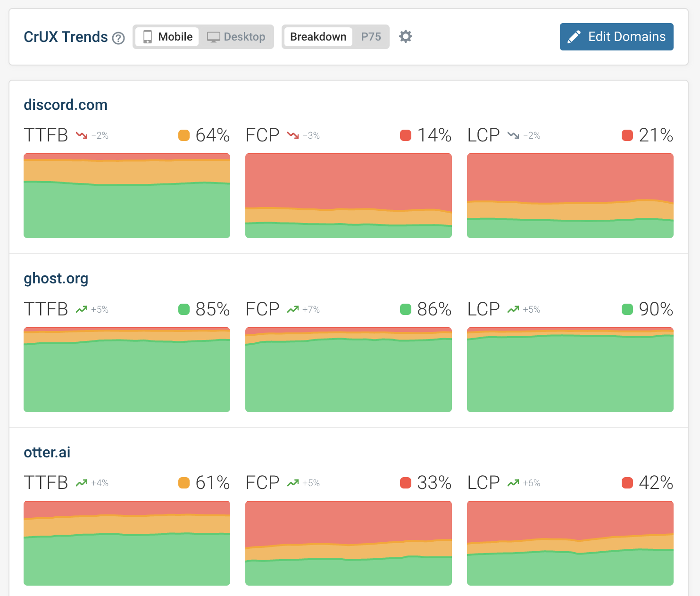The height and width of the screenshot is (596, 700).
Task: Click the +7% change on ghost.org FCP
Action: (311, 310)
